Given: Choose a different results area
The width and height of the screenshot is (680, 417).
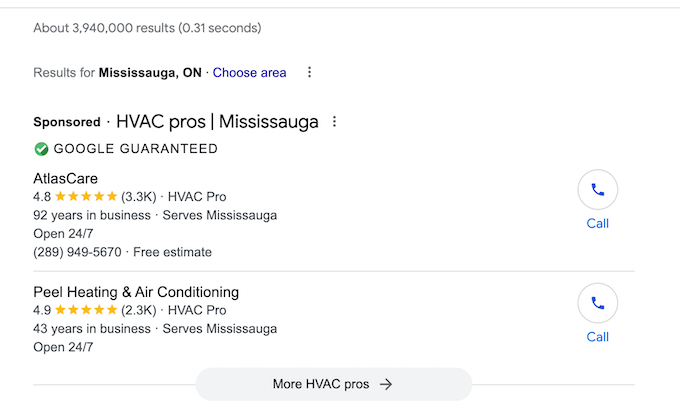Looking at the screenshot, I should pos(249,72).
